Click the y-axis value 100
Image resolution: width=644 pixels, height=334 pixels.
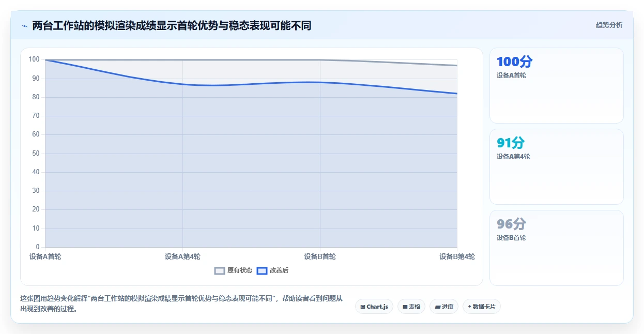tap(34, 59)
